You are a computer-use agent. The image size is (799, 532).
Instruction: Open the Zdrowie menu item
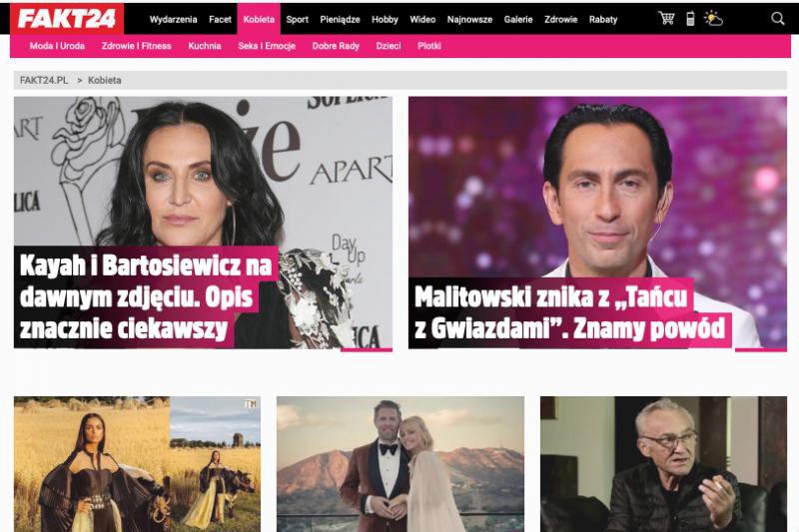click(560, 19)
